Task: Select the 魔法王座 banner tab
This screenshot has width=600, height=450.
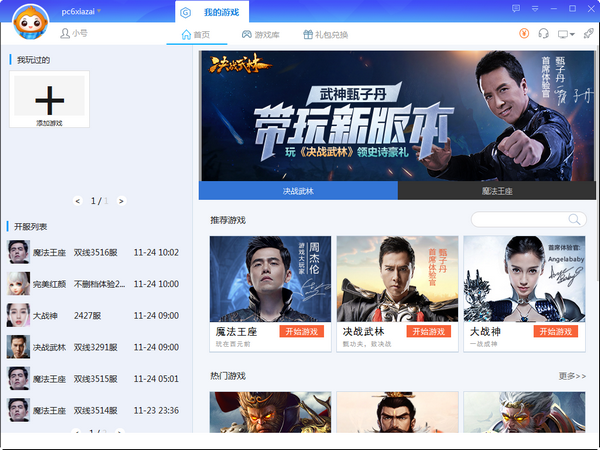Action: click(x=496, y=190)
